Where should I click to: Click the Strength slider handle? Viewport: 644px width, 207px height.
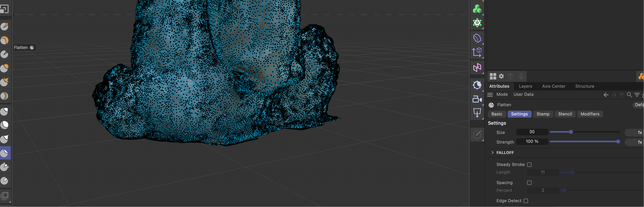[x=618, y=142]
